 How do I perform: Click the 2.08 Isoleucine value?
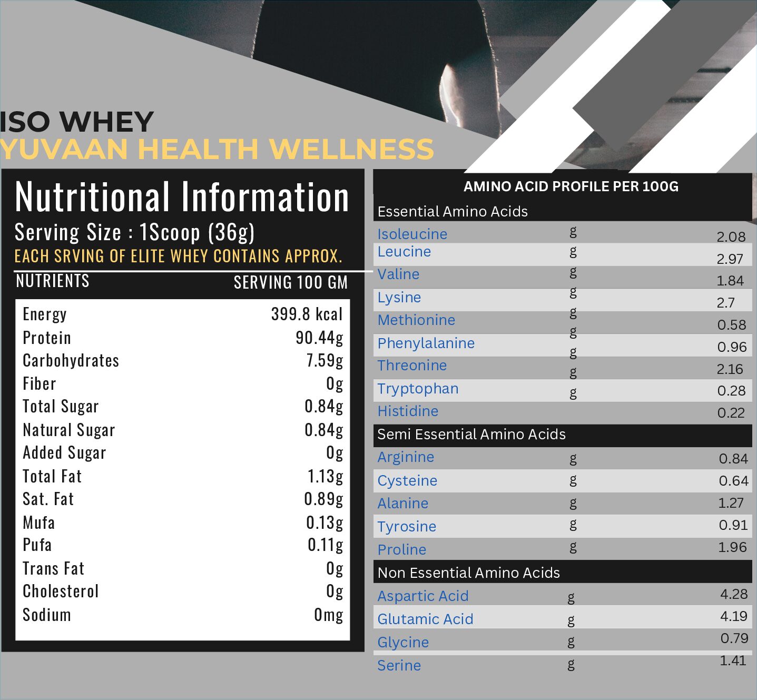[x=731, y=237]
